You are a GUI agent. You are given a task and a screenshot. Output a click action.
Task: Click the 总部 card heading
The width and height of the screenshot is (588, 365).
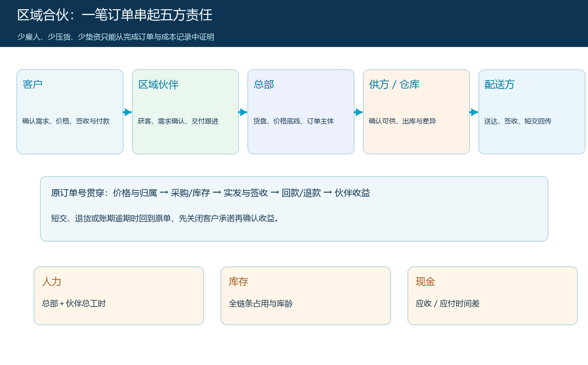264,84
